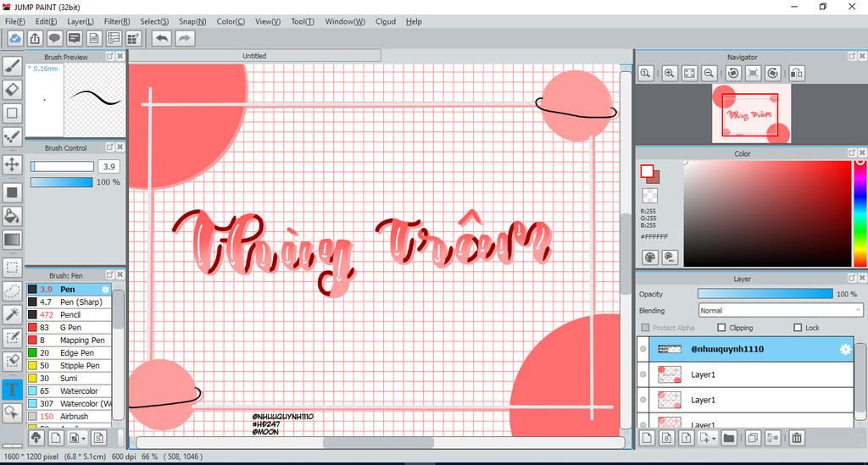Image resolution: width=868 pixels, height=465 pixels.
Task: Choose the Bucket fill tool
Action: click(x=12, y=216)
